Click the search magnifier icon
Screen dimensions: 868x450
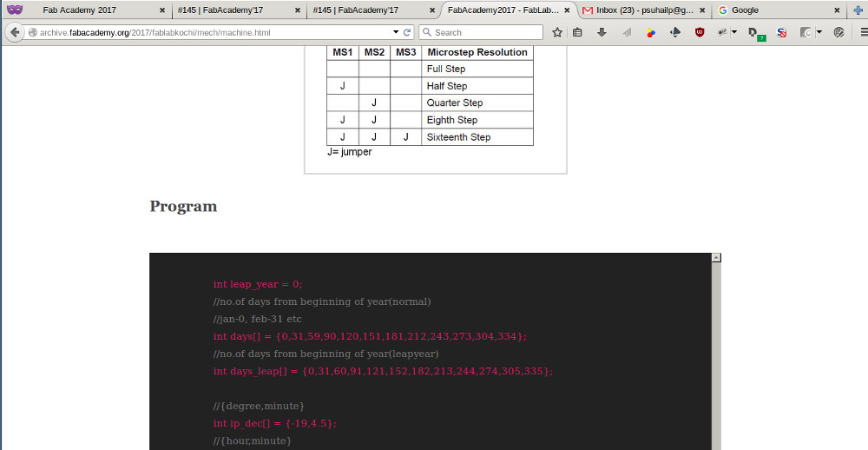(x=427, y=32)
